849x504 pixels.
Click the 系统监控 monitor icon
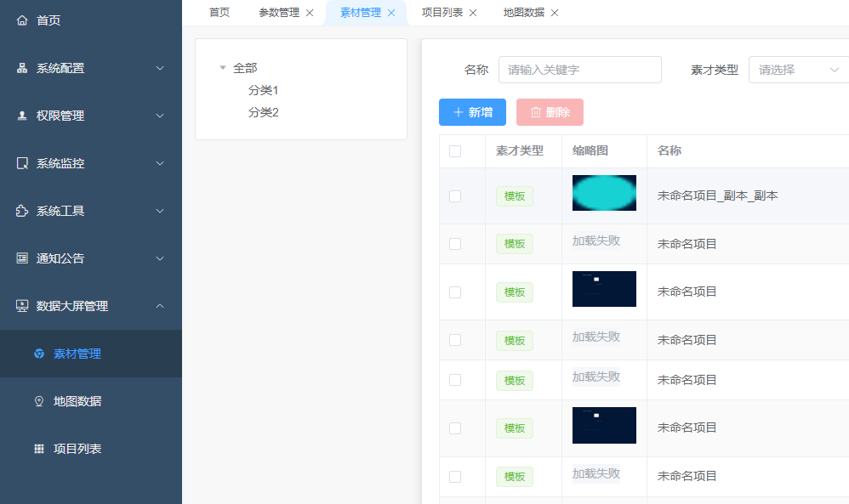tap(22, 163)
